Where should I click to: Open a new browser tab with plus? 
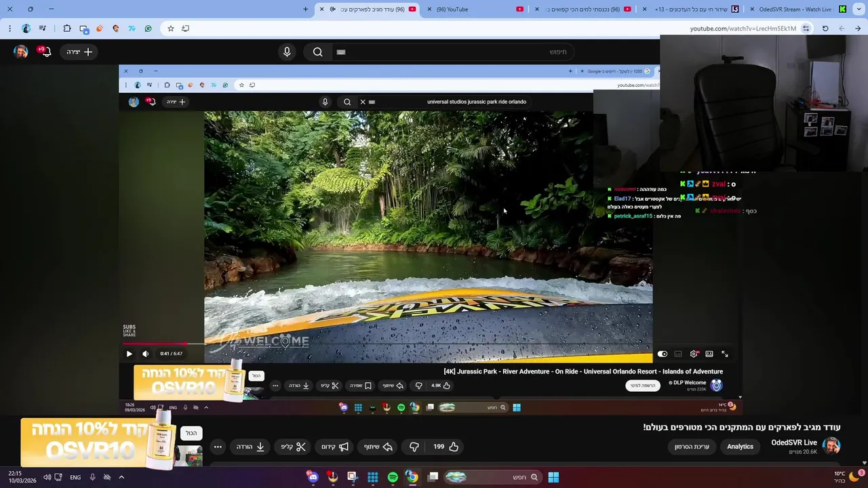click(x=305, y=9)
